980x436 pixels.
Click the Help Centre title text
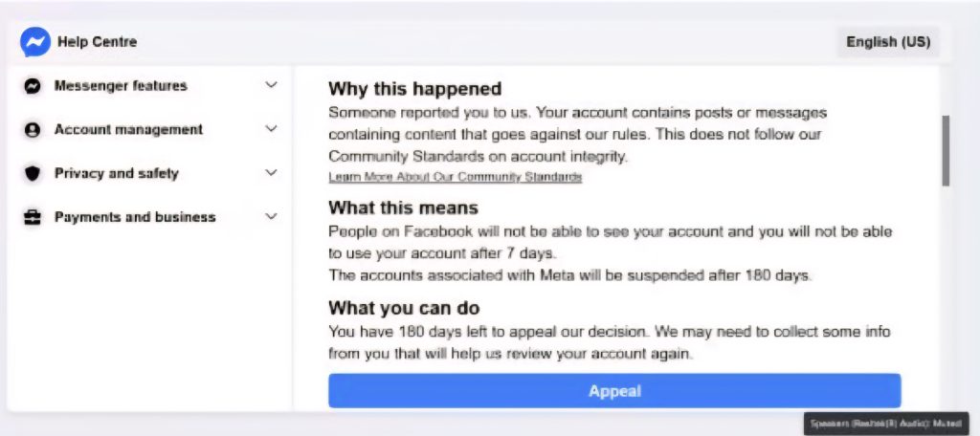pos(97,42)
